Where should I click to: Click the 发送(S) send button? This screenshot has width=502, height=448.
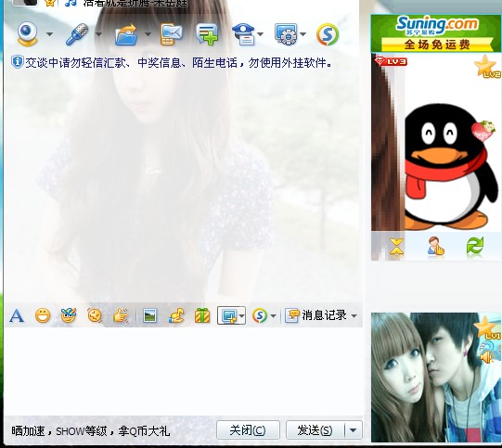(x=315, y=430)
